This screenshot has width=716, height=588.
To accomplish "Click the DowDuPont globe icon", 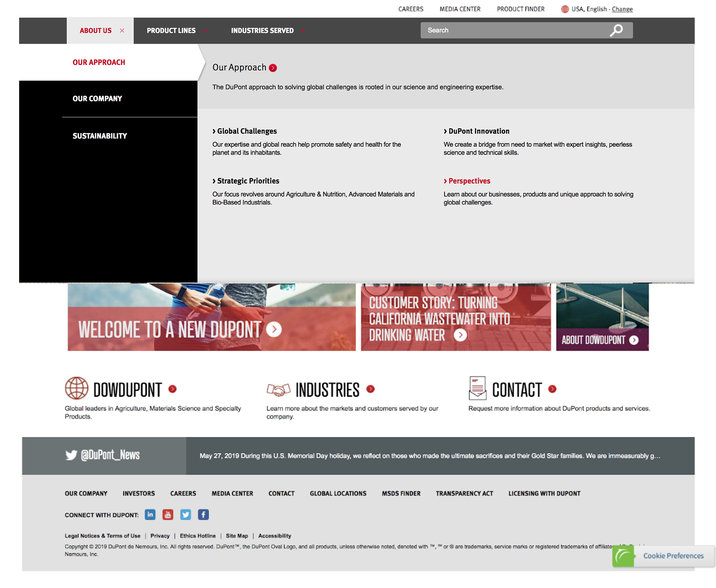I will point(76,388).
